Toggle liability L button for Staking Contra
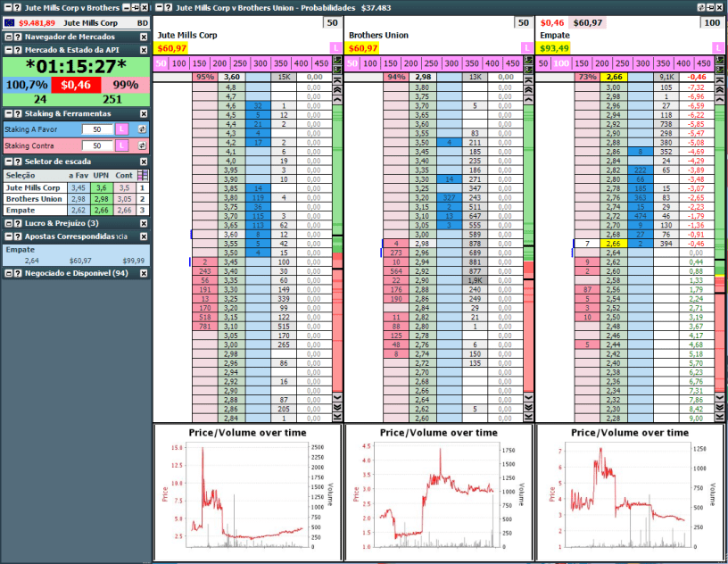The width and height of the screenshot is (728, 564). (121, 145)
